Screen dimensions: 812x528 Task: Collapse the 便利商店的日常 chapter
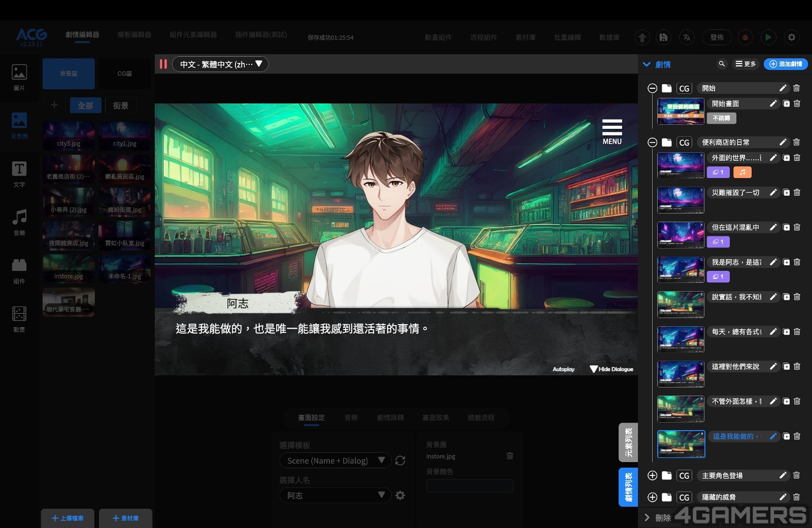click(652, 143)
